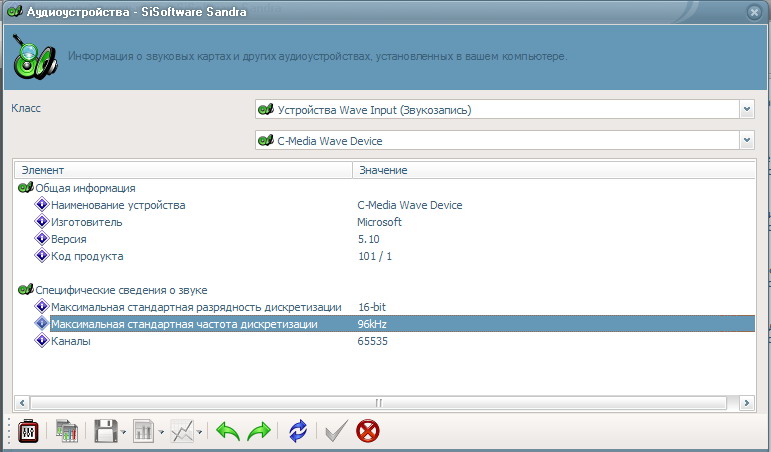The height and width of the screenshot is (452, 771).
Task: Click the horizontal scrollbar in the list
Action: click(378, 401)
